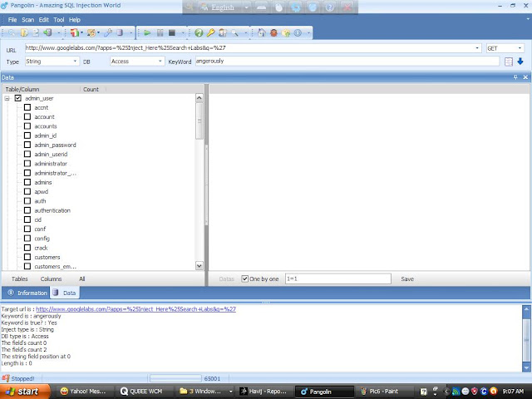Open the Edit menu
532x399 pixels.
click(44, 20)
